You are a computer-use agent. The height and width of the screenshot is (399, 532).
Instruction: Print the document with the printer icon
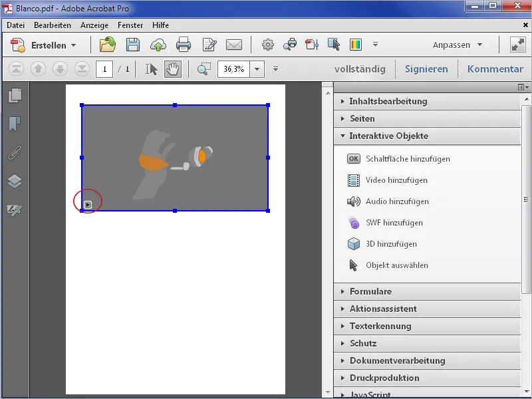(184, 45)
